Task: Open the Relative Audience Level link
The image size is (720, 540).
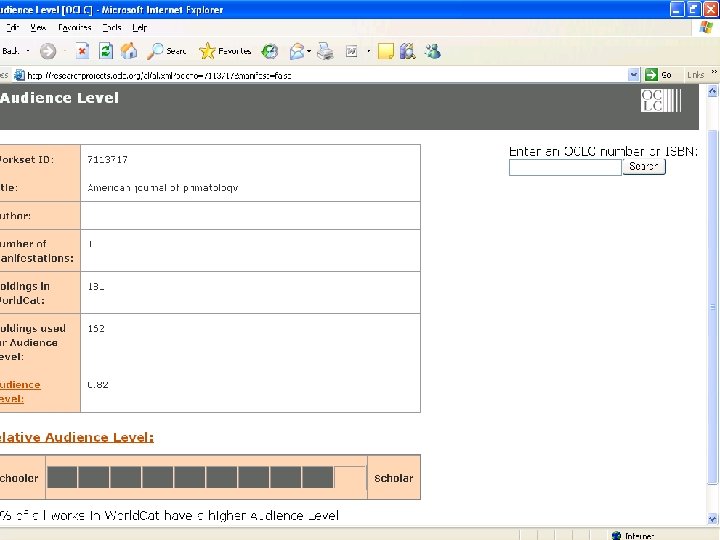Action: coord(77,437)
